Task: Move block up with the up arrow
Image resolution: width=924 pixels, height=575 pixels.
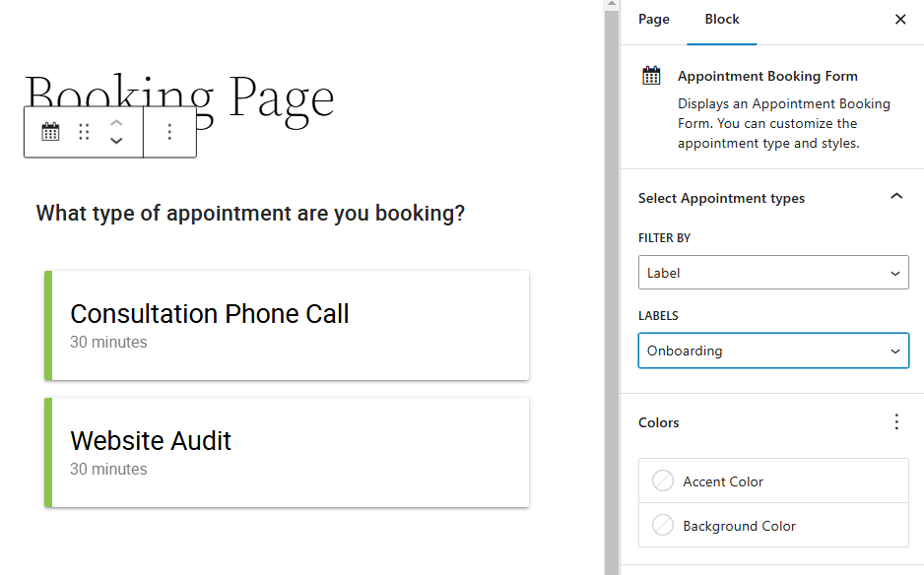Action: click(116, 123)
